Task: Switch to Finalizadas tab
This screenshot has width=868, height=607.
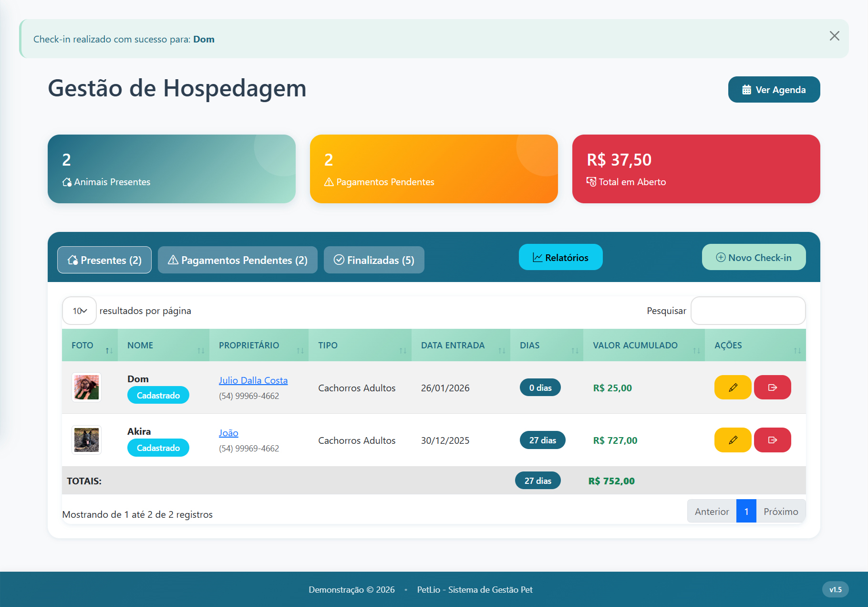Action: (374, 260)
